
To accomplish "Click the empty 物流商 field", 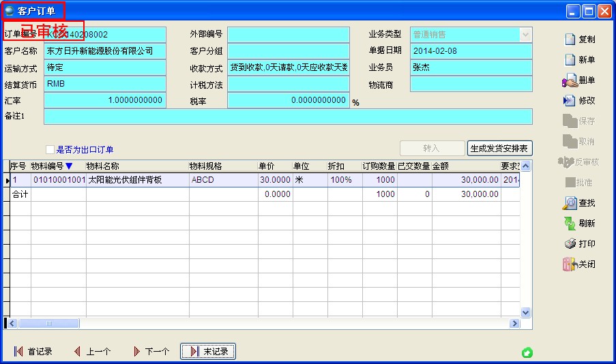I will [x=471, y=84].
